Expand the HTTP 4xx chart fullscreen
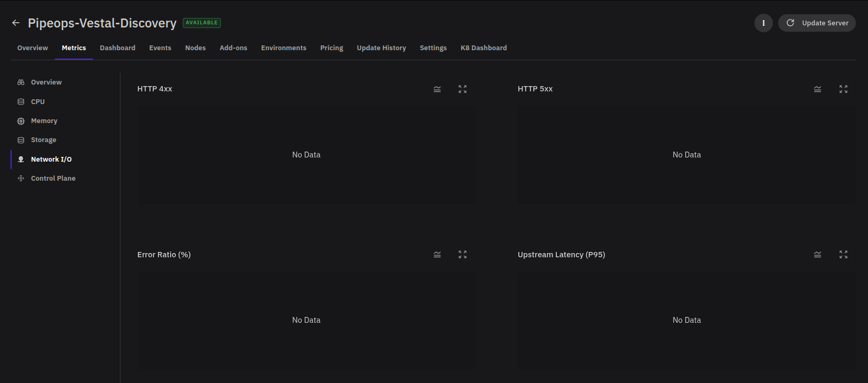 point(463,89)
